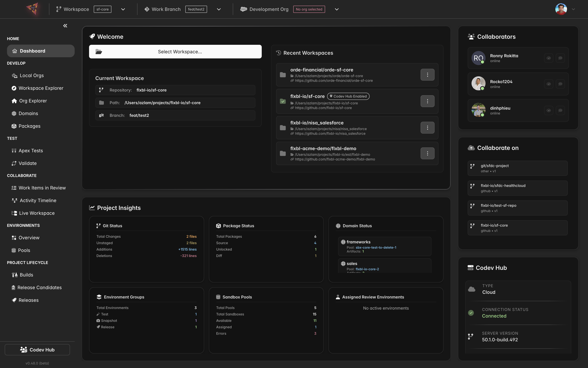588x368 pixels.
Task: Open flxbl-io-core-2 pool link
Action: (x=367, y=269)
